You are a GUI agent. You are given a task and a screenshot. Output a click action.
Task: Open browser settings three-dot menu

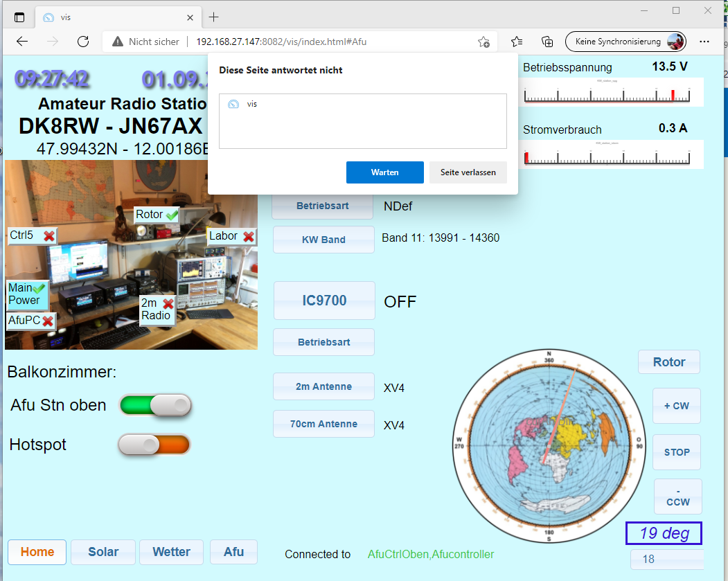[x=704, y=42]
